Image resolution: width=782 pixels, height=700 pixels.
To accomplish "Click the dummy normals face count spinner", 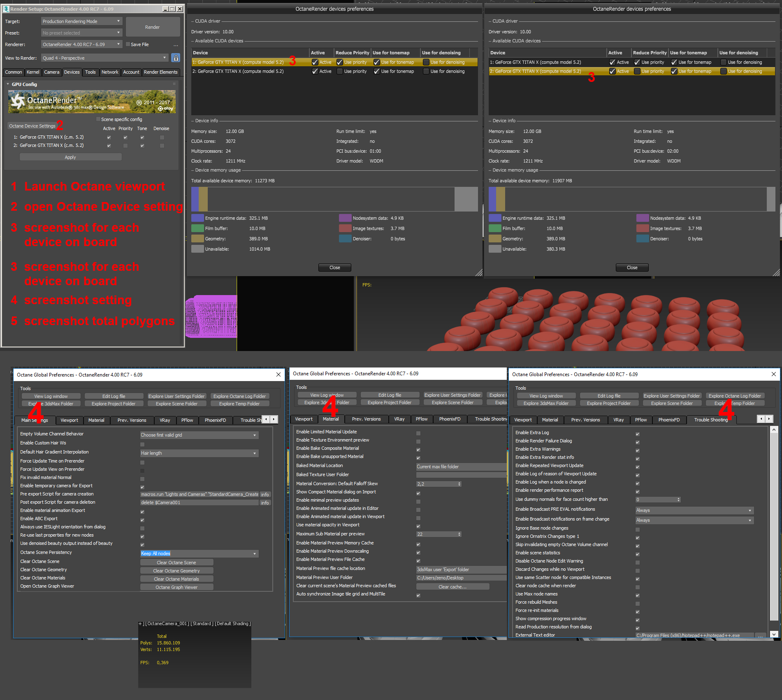I will (678, 500).
